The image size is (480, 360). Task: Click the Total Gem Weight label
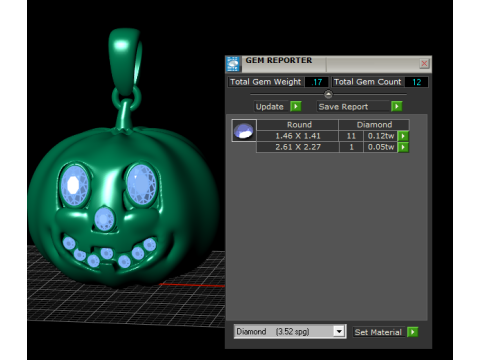[266, 82]
